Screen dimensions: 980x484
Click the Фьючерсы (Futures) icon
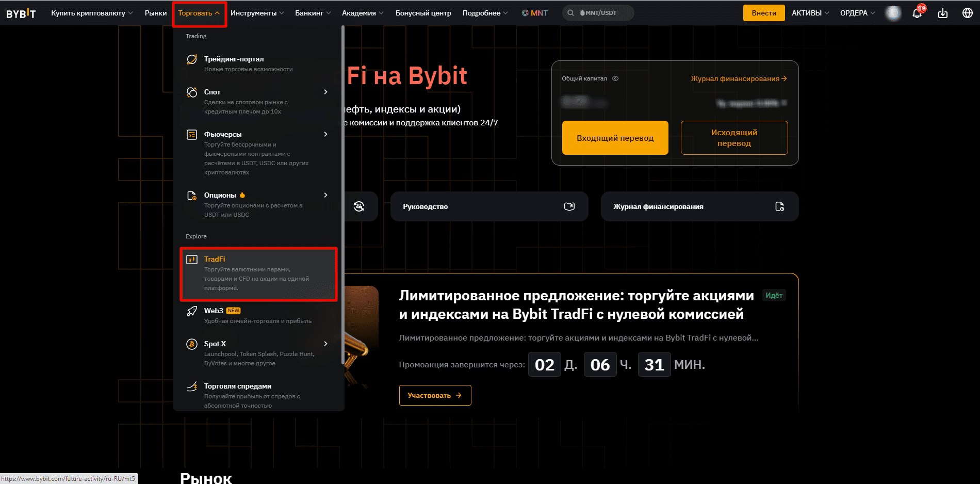click(x=191, y=134)
